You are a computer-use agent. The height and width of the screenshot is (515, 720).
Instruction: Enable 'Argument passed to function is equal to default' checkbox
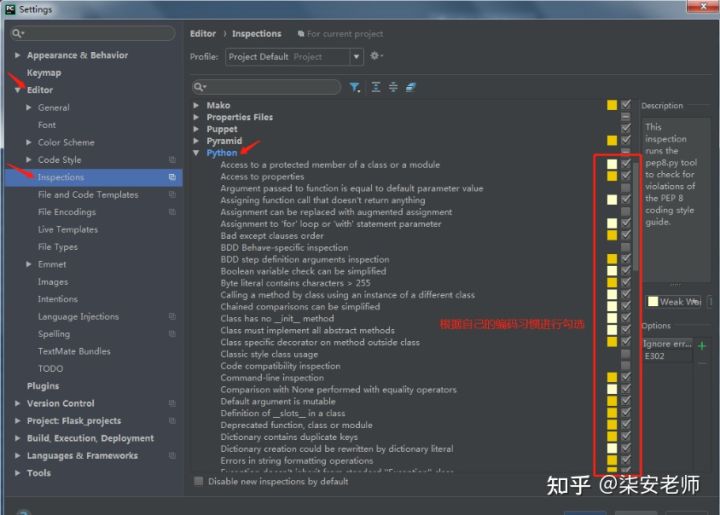[625, 188]
